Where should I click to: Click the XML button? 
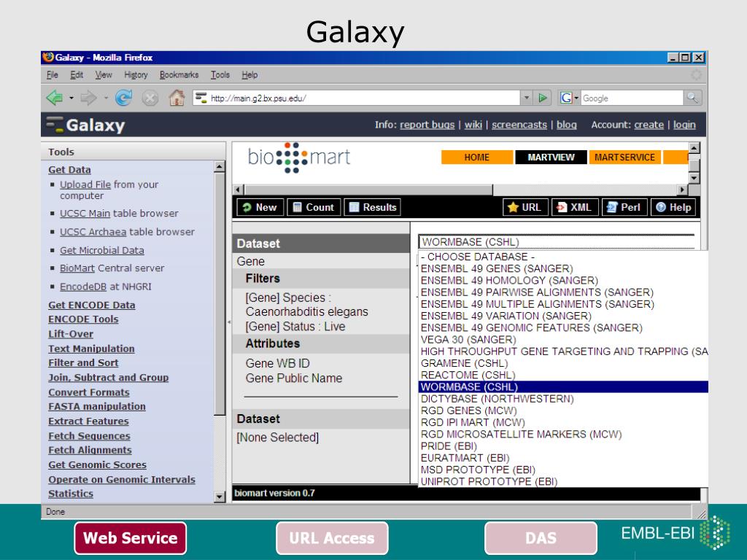point(575,207)
